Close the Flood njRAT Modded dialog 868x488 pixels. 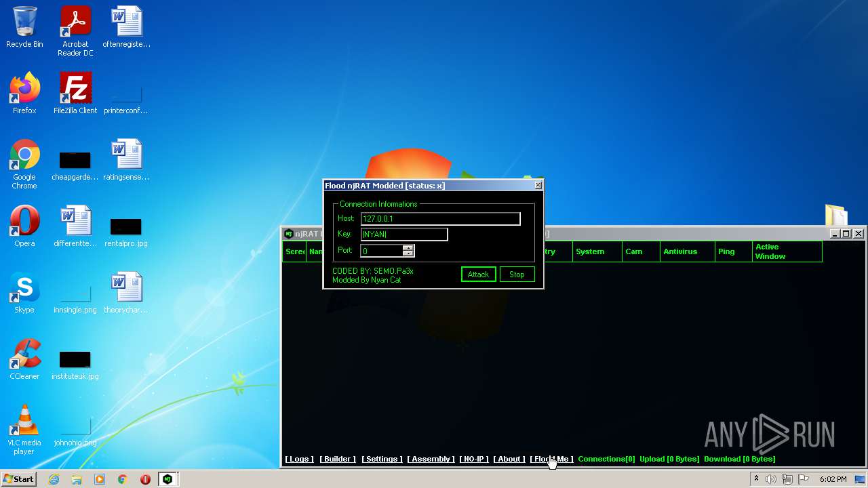pyautogui.click(x=538, y=185)
